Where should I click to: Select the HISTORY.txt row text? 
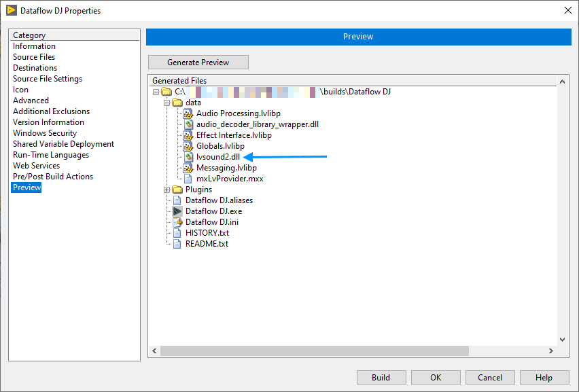click(207, 233)
